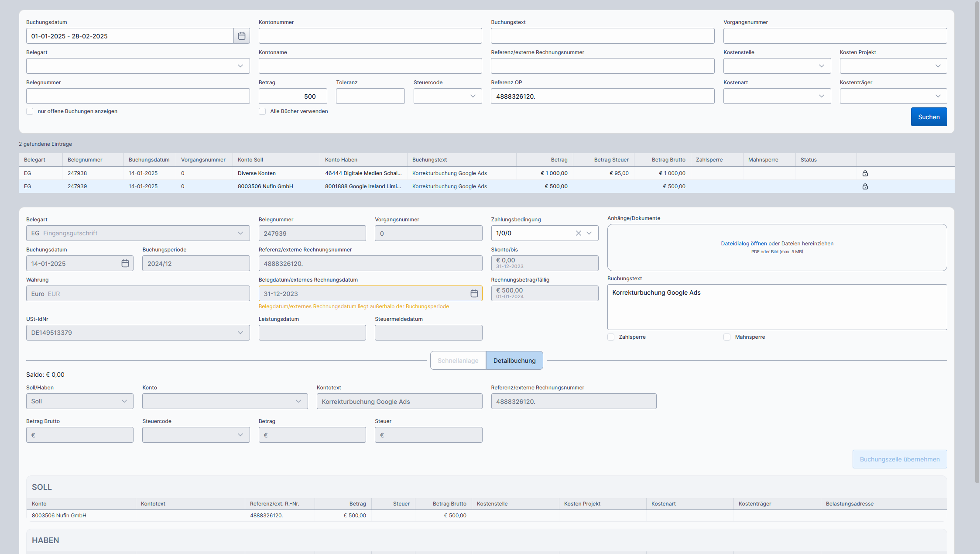This screenshot has height=554, width=980.
Task: Open calendar icon in Buchungsdatum detail field
Action: pos(125,263)
